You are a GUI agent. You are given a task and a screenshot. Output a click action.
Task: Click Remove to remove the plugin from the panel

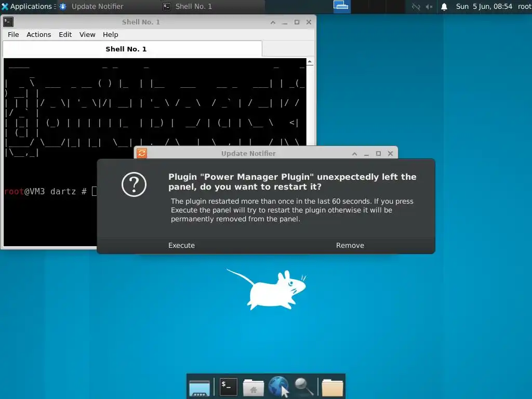(x=350, y=245)
